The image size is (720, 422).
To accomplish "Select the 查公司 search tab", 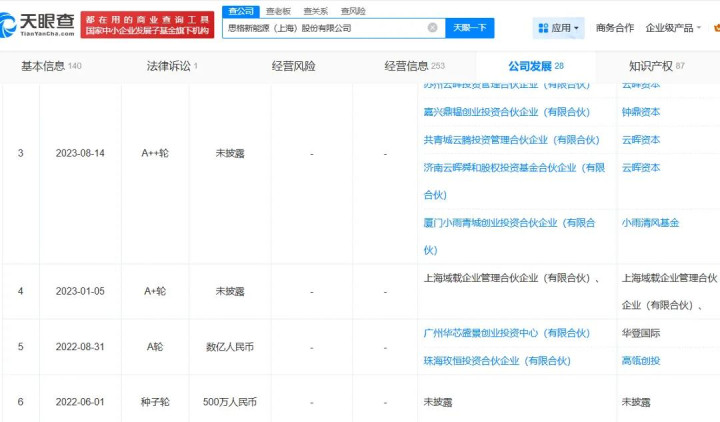I will (x=241, y=11).
